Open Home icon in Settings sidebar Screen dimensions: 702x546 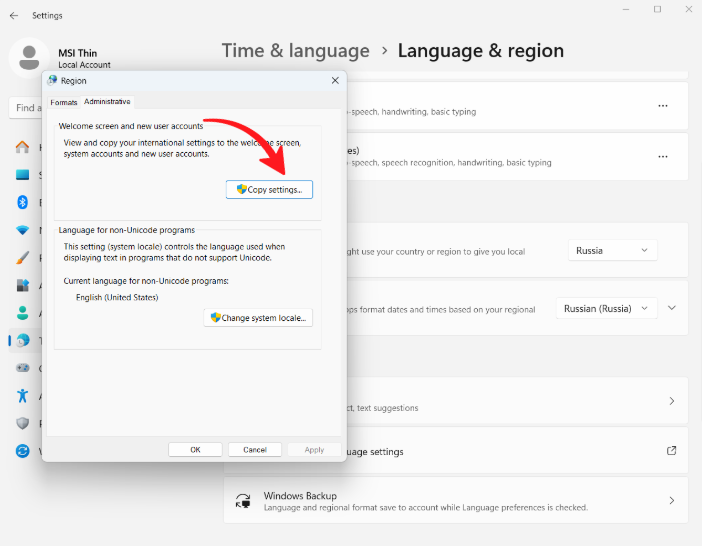coord(22,147)
